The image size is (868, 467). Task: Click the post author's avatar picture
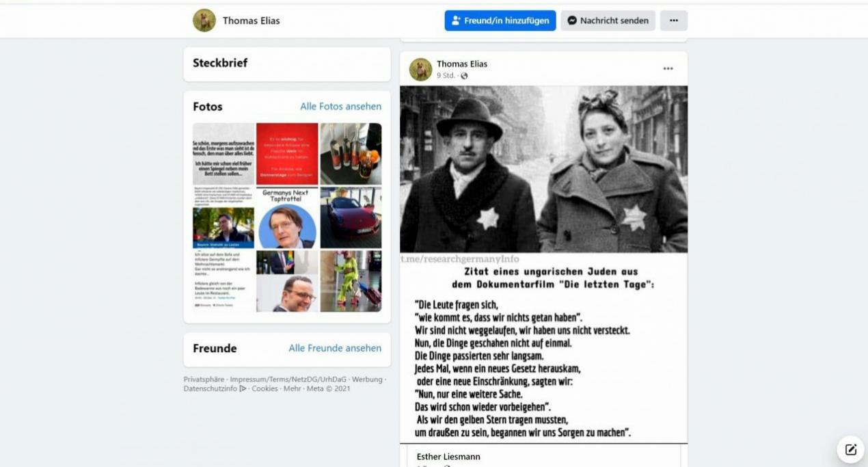[420, 69]
